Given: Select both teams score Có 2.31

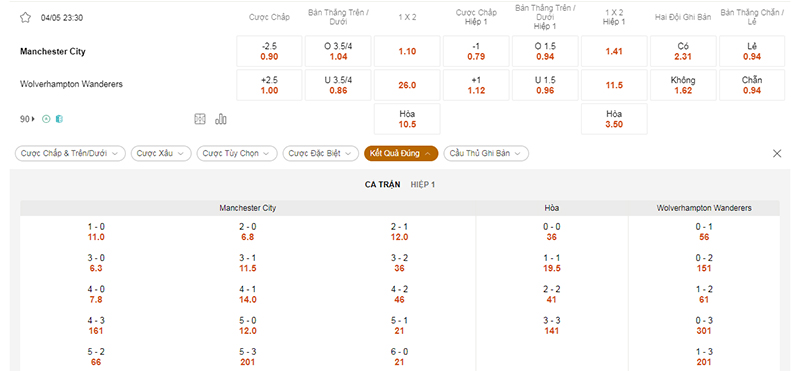Looking at the screenshot, I should [683, 51].
